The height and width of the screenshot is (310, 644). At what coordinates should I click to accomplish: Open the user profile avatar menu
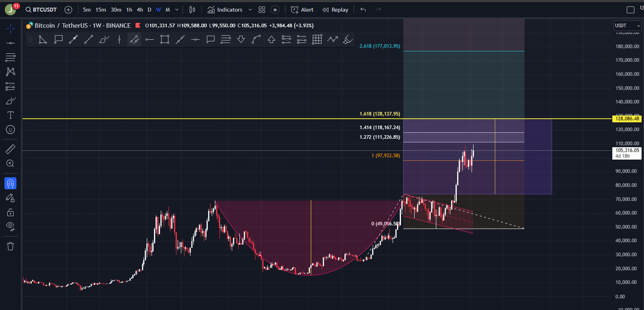(x=11, y=10)
